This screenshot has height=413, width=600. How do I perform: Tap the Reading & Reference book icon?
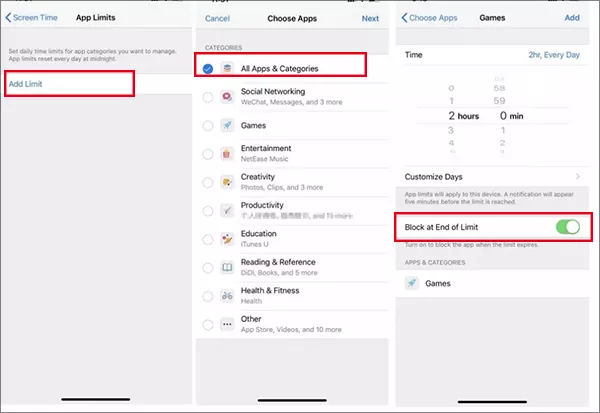tap(228, 268)
